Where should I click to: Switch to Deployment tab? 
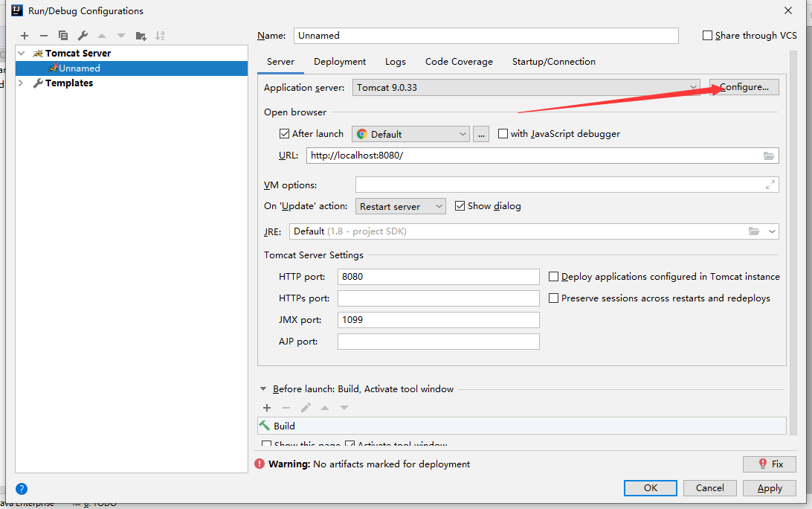[340, 62]
